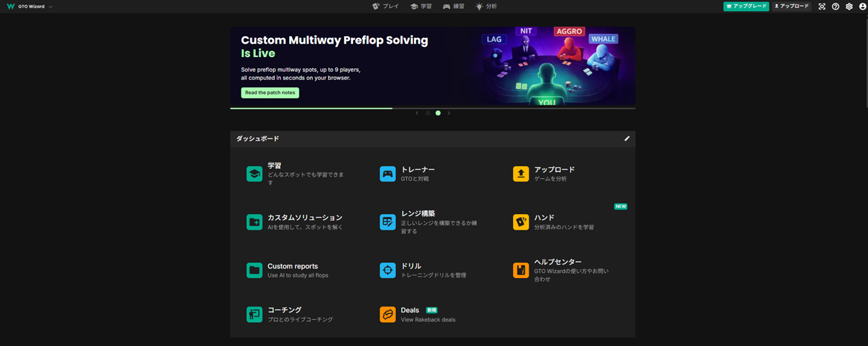Expand the GTO Wizard dropdown chevron
868x346 pixels.
click(51, 7)
